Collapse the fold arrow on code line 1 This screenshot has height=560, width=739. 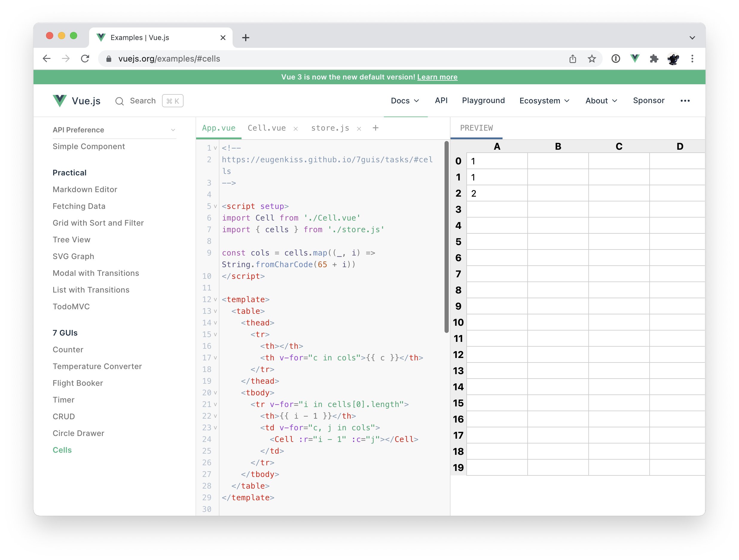pyautogui.click(x=216, y=148)
